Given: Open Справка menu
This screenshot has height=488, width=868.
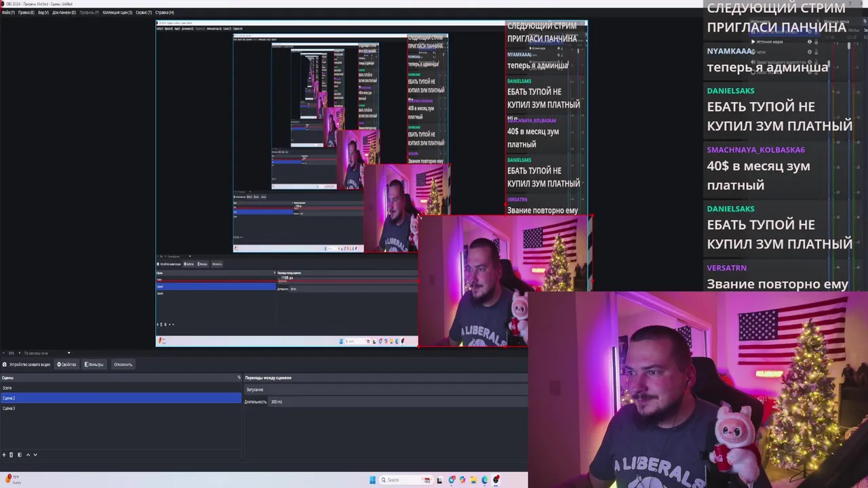Looking at the screenshot, I should pyautogui.click(x=165, y=12).
